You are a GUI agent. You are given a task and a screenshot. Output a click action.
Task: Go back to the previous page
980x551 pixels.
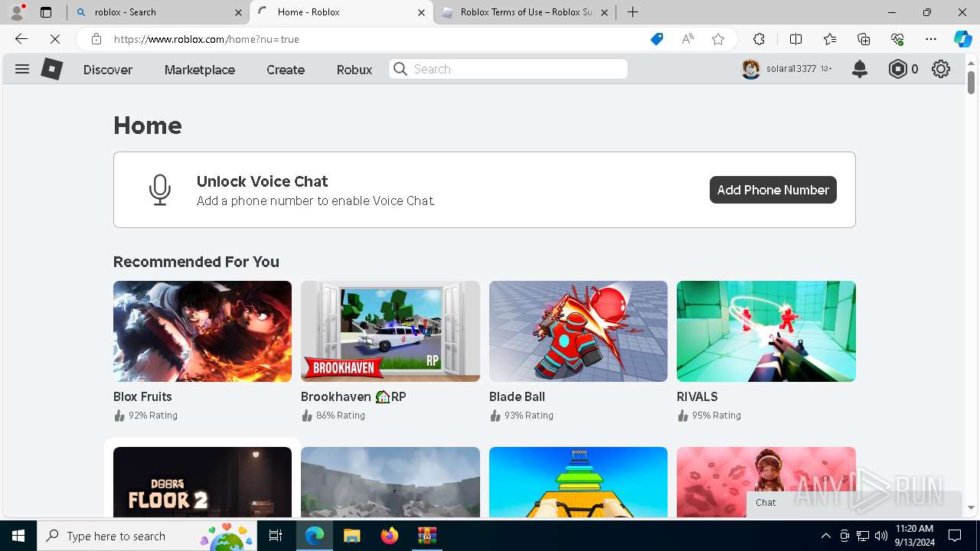click(21, 39)
